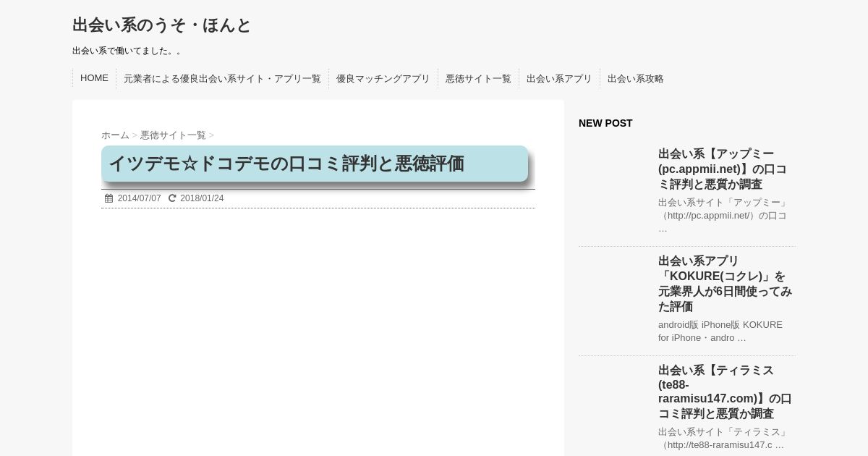Image resolution: width=868 pixels, height=456 pixels.
Task: Click site title 出会い系のうそ・ほんと
Action: [x=161, y=25]
